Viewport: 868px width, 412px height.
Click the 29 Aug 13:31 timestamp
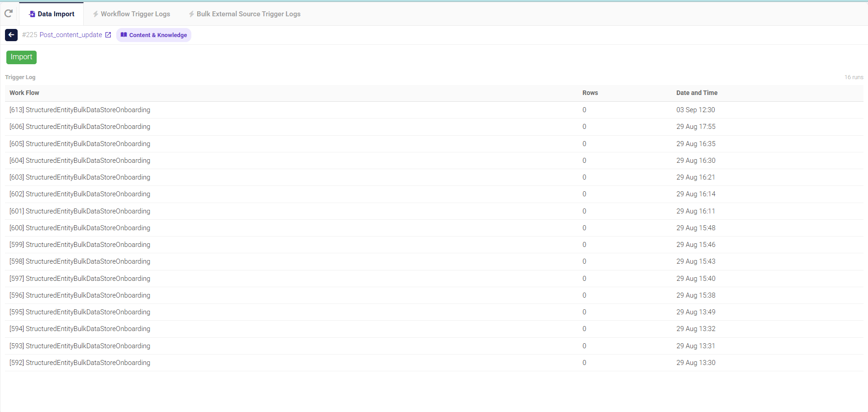[x=696, y=346]
